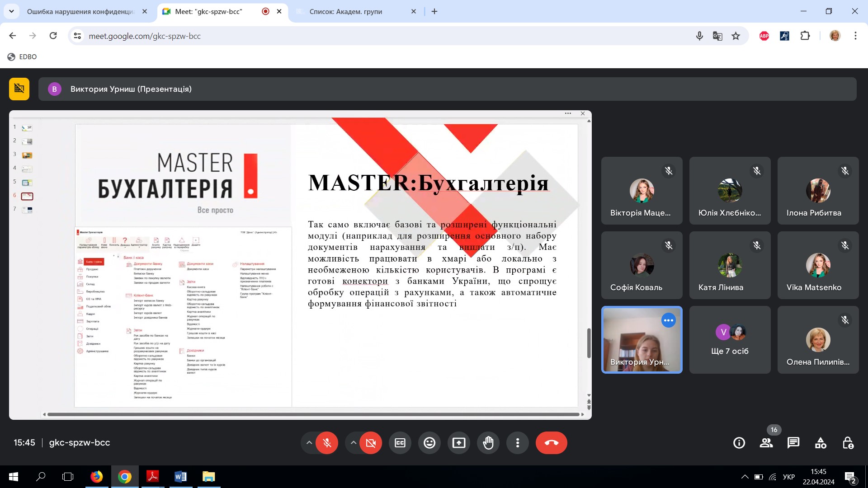Viewport: 868px width, 488px height.
Task: Open Windows Start menu
Action: [x=14, y=477]
